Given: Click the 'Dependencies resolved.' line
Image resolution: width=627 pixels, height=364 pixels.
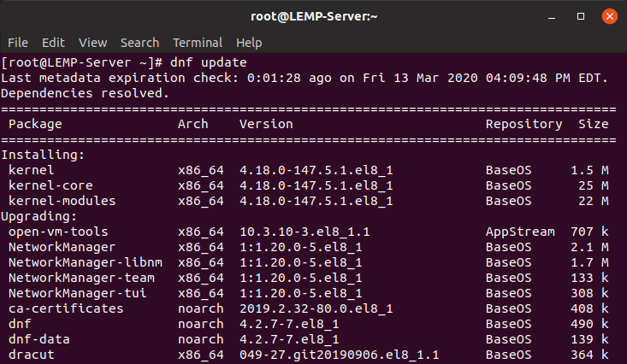Looking at the screenshot, I should (x=86, y=93).
